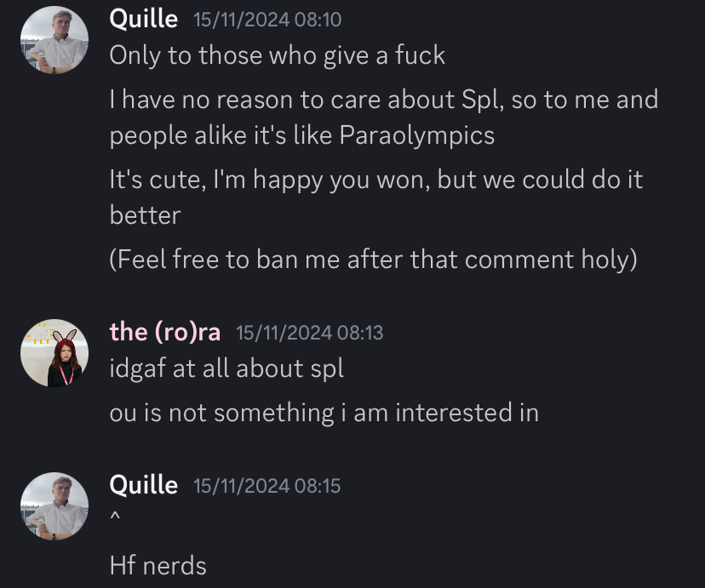The width and height of the screenshot is (705, 588).
Task: Open Quille's avatar on the 08:15 message
Action: tap(54, 505)
